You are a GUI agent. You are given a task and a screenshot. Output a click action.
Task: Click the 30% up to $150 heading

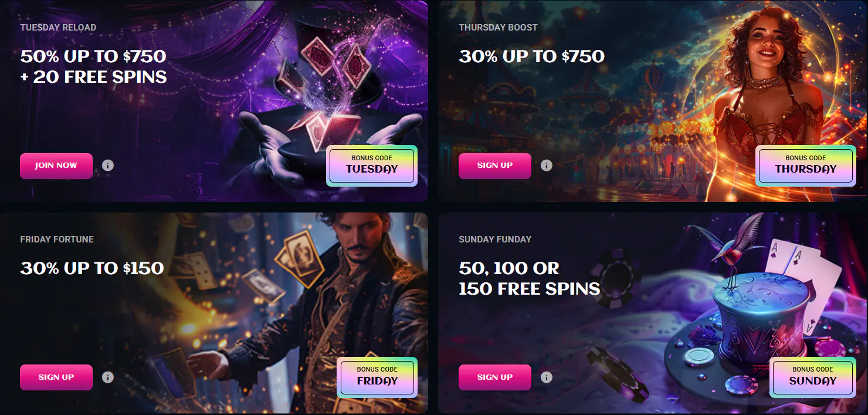pyautogui.click(x=92, y=268)
